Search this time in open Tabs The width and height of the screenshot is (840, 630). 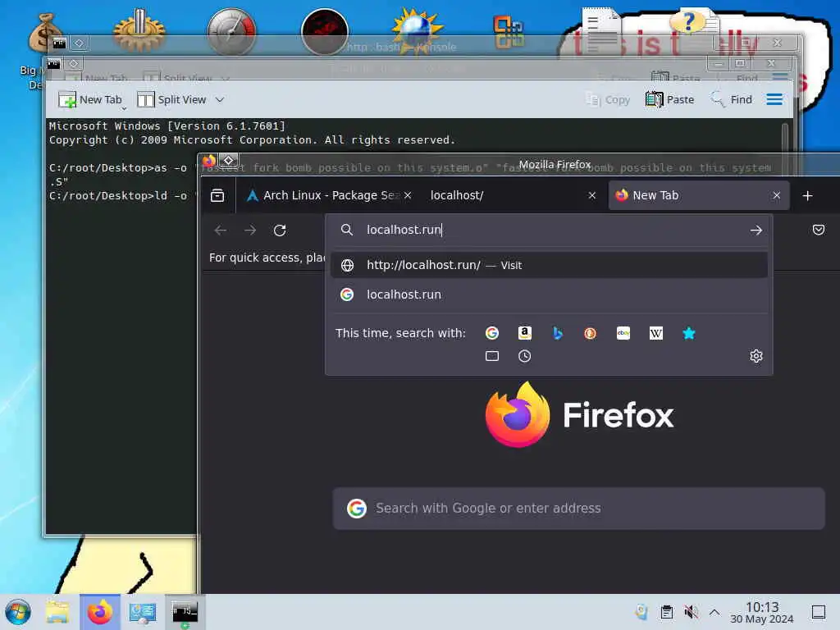492,356
